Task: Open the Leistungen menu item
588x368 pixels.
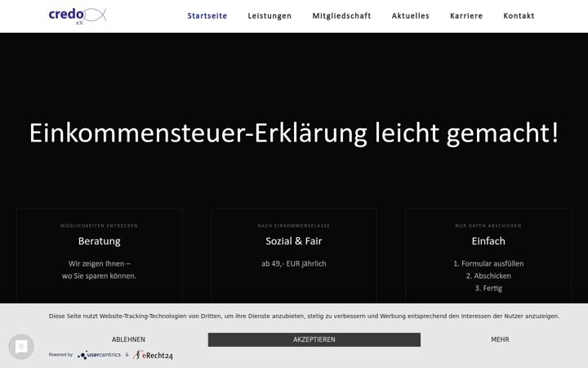Action: point(269,16)
